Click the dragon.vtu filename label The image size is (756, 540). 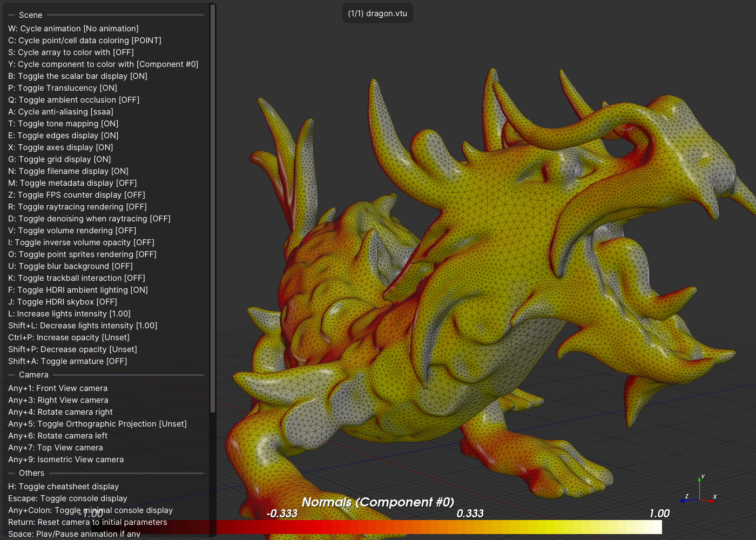tap(377, 13)
